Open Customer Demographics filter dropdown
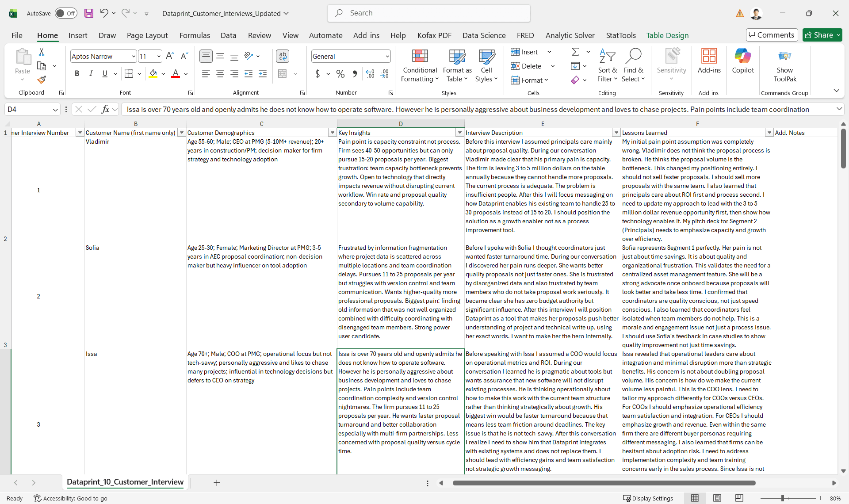This screenshot has width=849, height=504. pyautogui.click(x=333, y=133)
